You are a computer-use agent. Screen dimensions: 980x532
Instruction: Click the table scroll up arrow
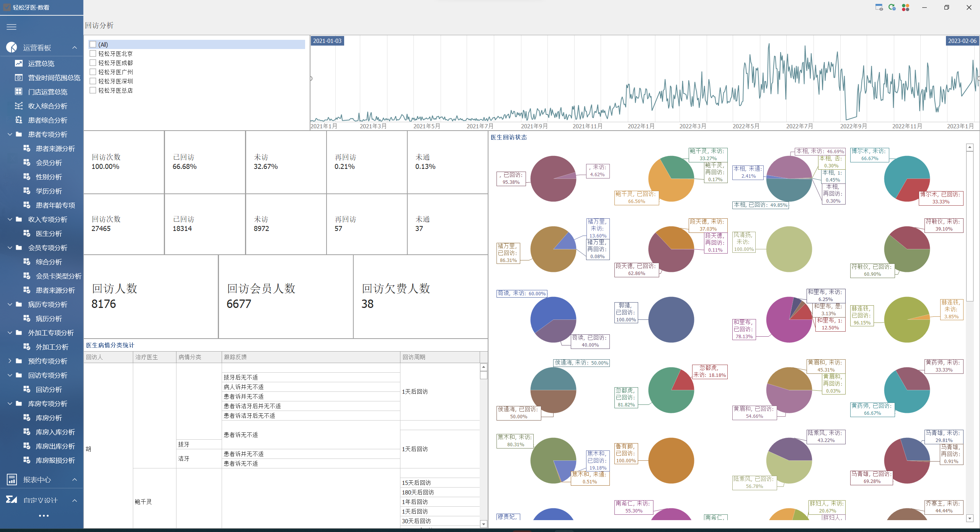(483, 367)
